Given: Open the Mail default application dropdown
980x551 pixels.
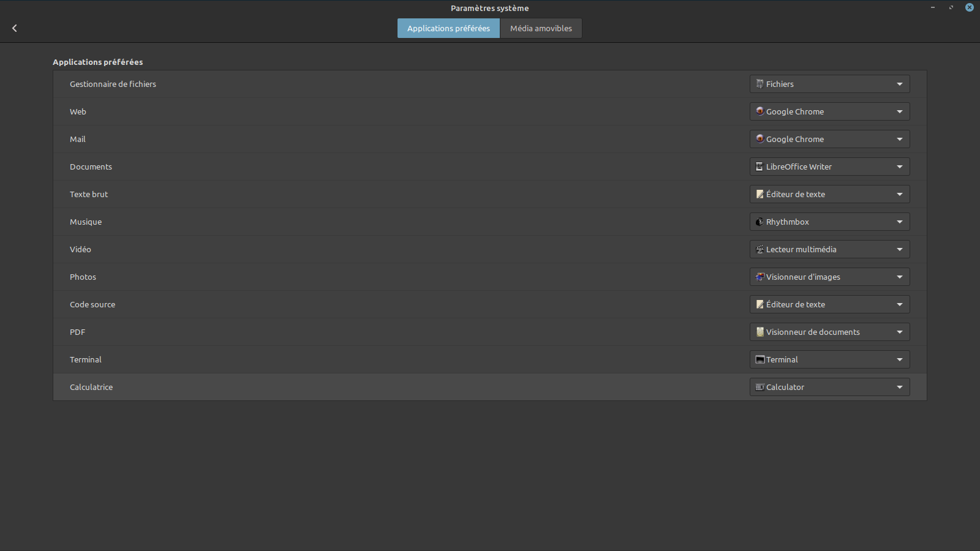Looking at the screenshot, I should pyautogui.click(x=829, y=139).
